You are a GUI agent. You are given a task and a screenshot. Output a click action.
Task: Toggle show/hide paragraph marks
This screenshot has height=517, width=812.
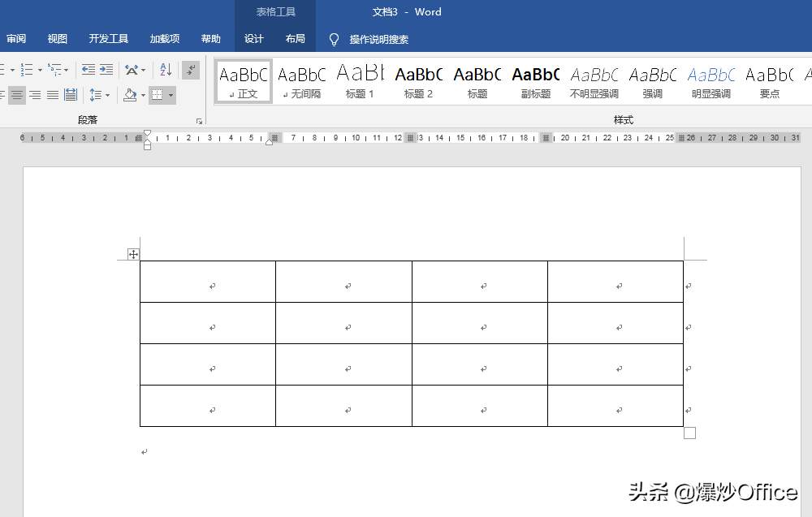(x=191, y=69)
